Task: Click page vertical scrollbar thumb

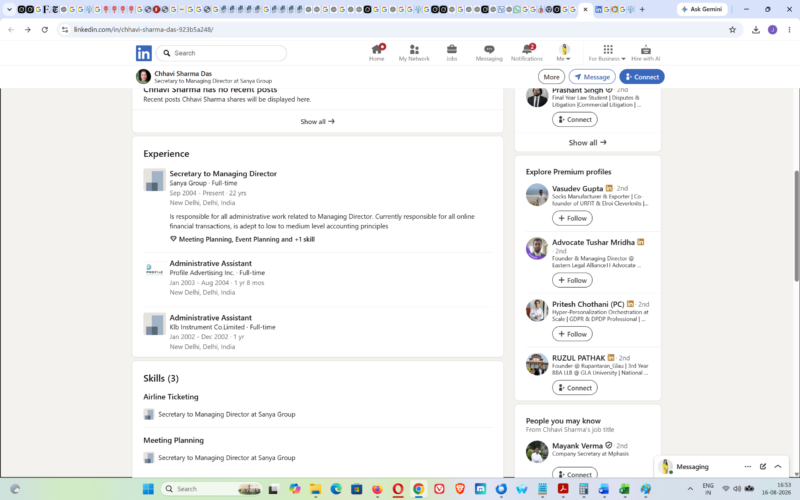Action: [x=796, y=224]
